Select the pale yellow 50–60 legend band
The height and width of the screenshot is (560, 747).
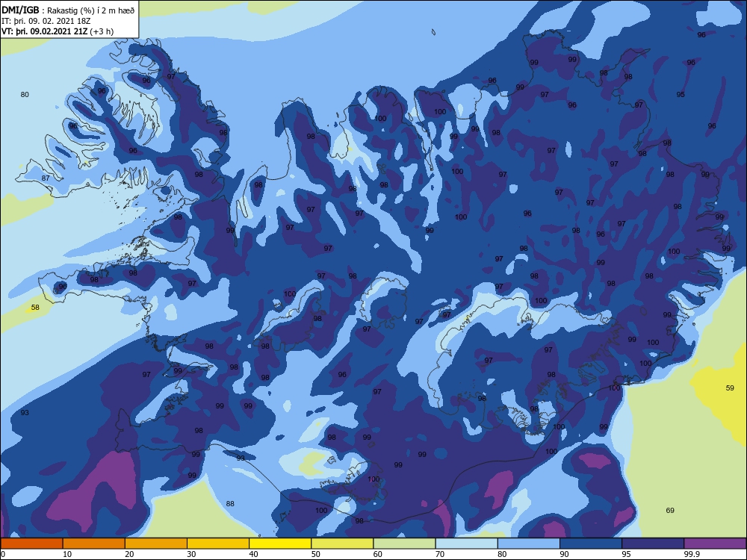(x=342, y=544)
